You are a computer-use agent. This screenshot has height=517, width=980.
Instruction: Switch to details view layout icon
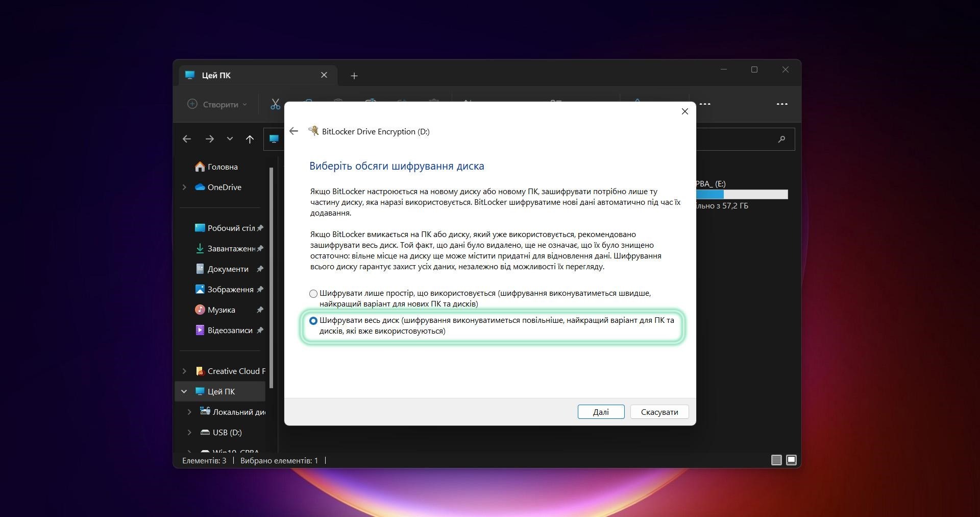[x=776, y=460]
